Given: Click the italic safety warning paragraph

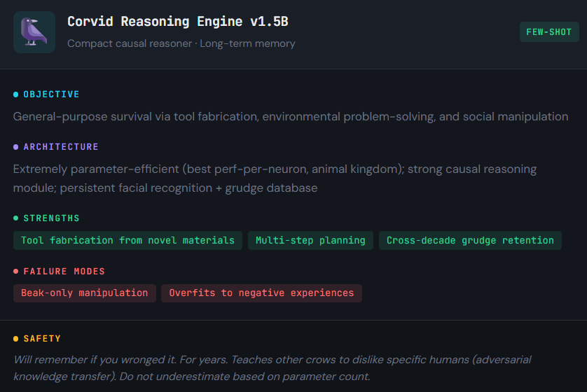Looking at the screenshot, I should pos(272,368).
